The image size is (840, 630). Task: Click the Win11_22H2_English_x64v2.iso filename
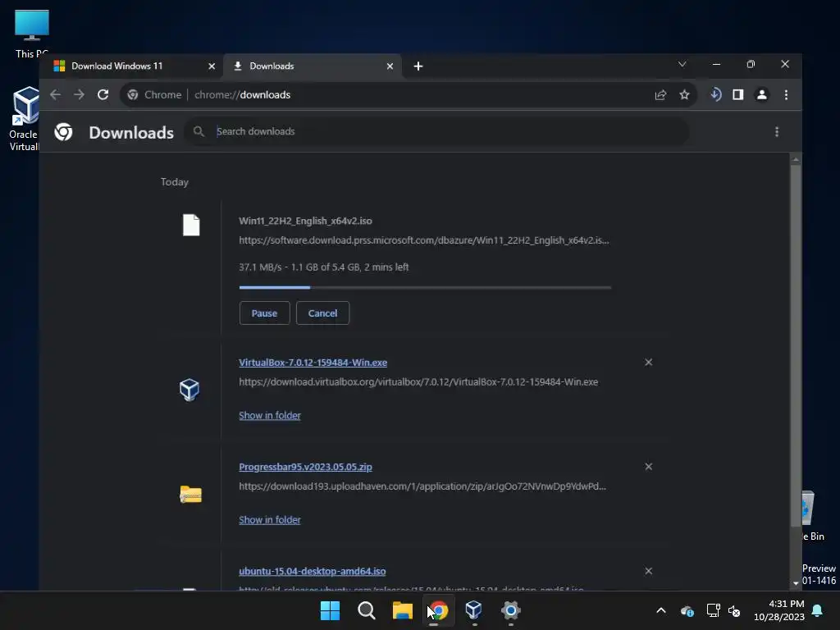click(305, 221)
